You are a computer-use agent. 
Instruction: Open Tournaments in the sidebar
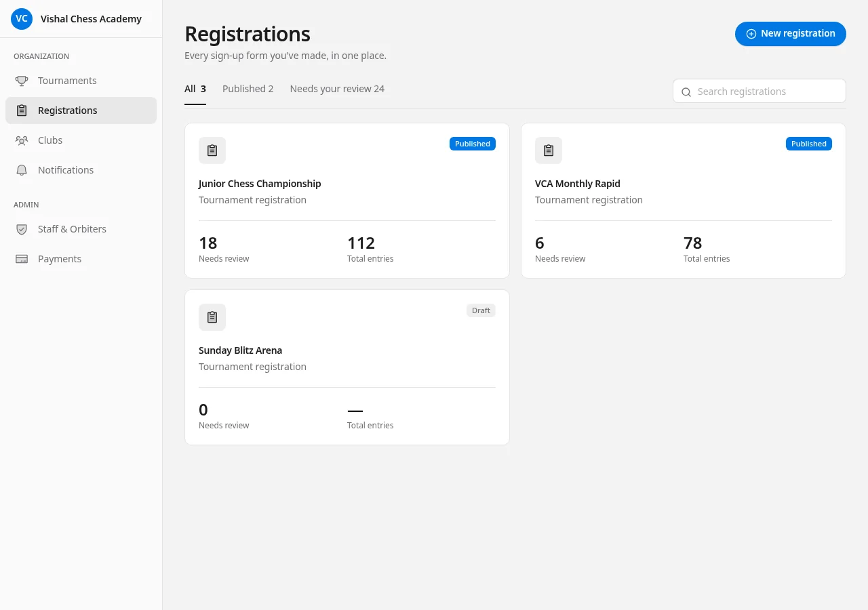click(x=81, y=81)
